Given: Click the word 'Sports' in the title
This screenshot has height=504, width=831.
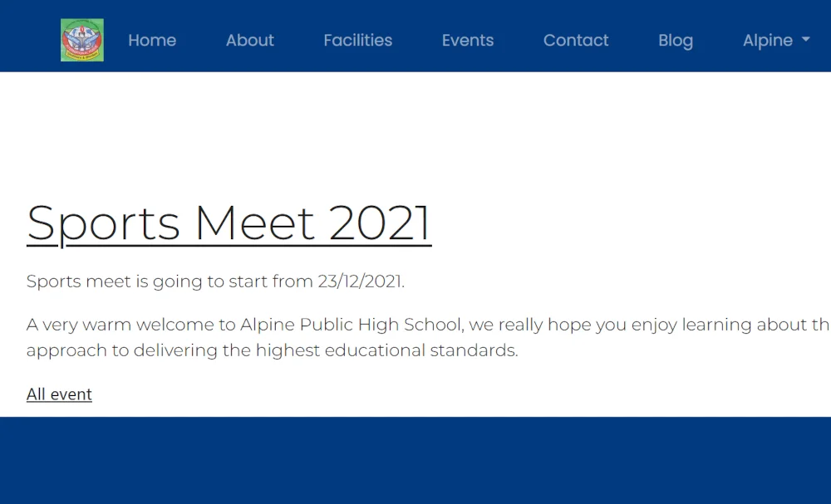Looking at the screenshot, I should coord(103,225).
